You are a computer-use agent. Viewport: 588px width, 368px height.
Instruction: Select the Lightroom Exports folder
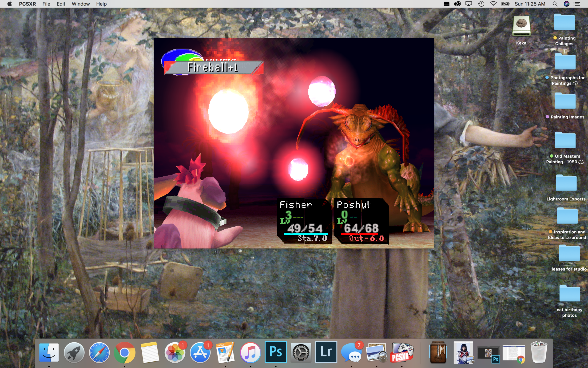pyautogui.click(x=566, y=183)
